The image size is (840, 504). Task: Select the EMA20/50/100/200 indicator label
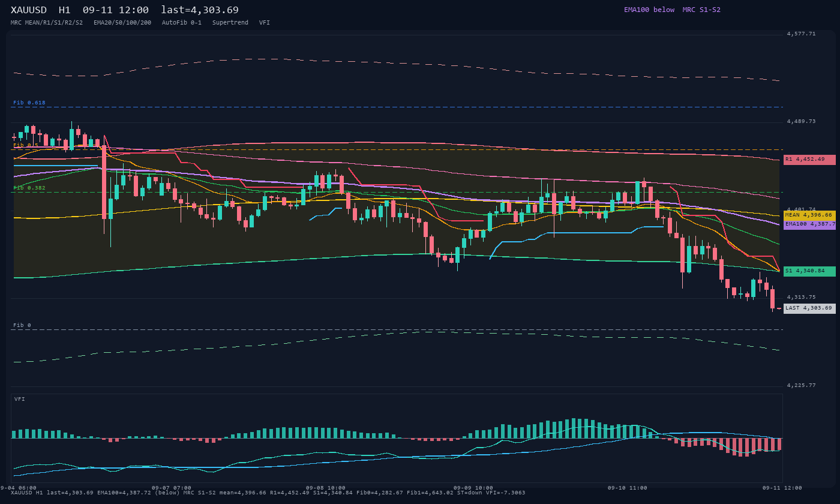click(x=122, y=22)
